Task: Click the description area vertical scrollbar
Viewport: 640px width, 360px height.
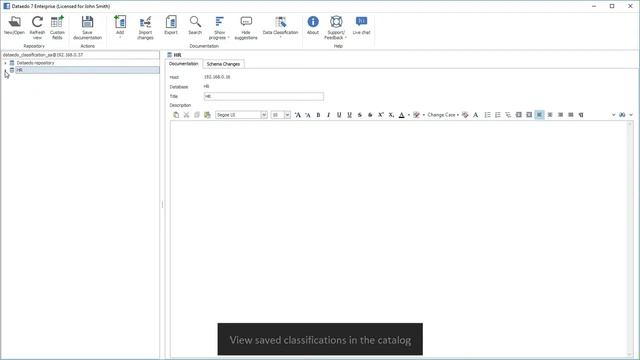Action: coord(630,239)
